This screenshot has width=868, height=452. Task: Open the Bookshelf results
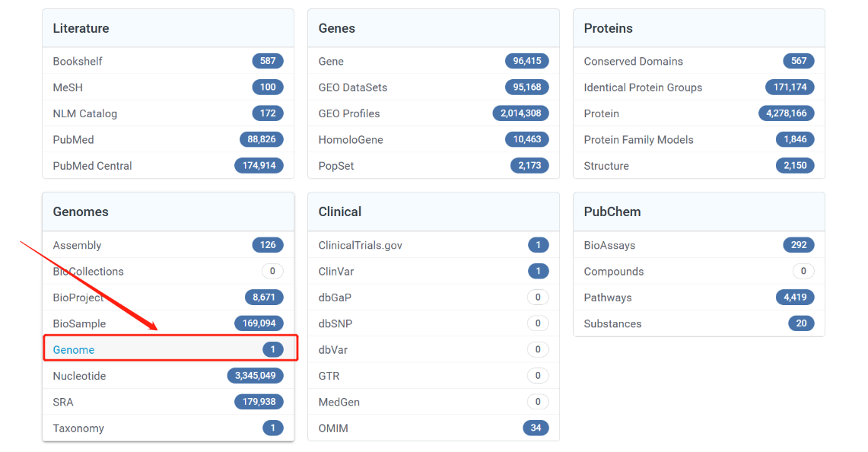point(78,62)
